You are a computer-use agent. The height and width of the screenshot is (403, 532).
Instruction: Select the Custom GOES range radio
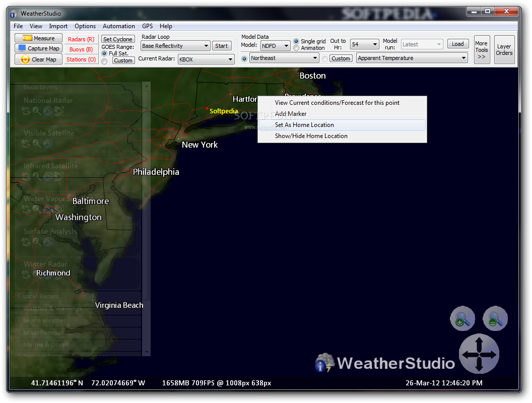[104, 61]
